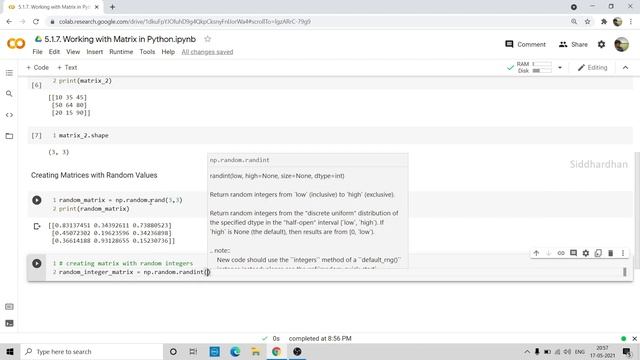640x360 pixels.
Task: Open the Files folder sidebar icon
Action: coord(9,136)
